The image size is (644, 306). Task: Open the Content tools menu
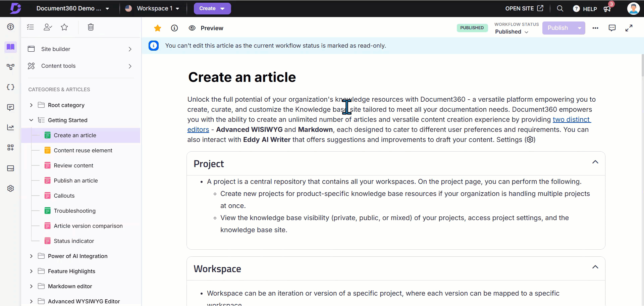[x=80, y=66]
